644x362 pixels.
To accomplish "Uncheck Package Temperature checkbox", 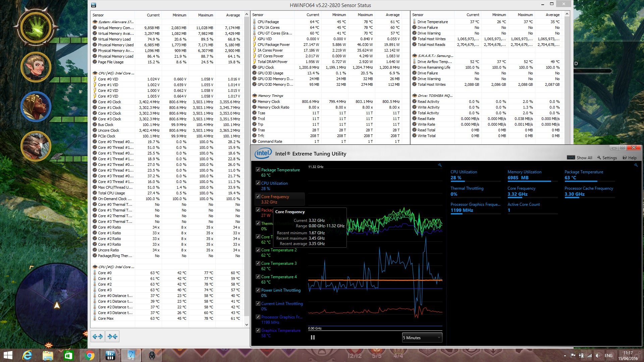I will click(x=258, y=170).
